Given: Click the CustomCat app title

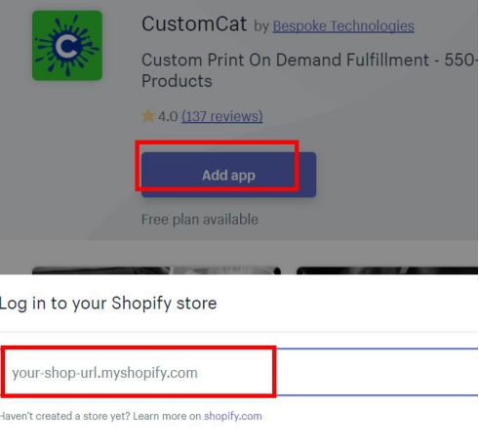Looking at the screenshot, I should tap(194, 24).
